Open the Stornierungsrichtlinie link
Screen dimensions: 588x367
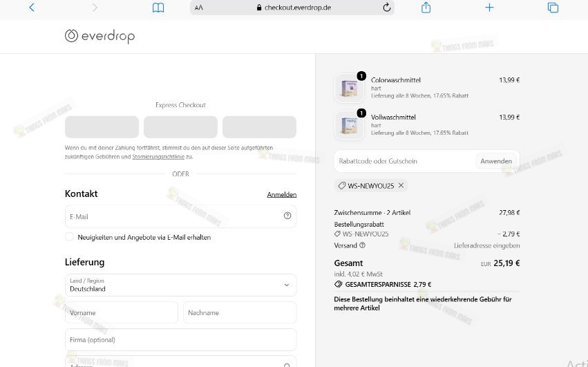click(x=158, y=157)
